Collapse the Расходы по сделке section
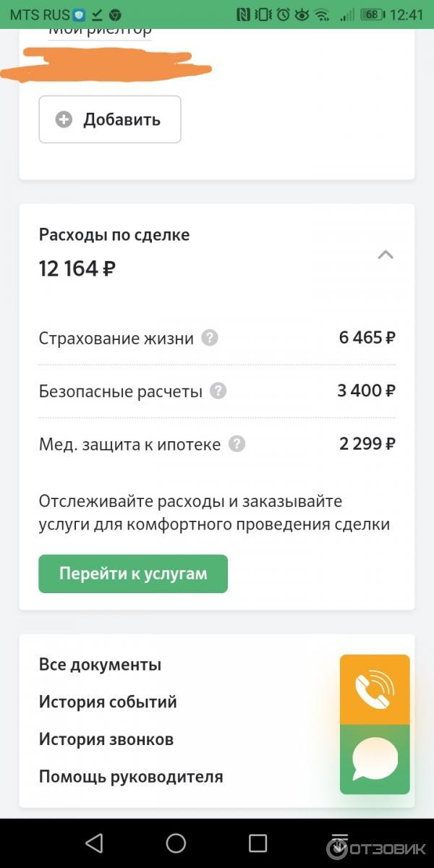 385,255
